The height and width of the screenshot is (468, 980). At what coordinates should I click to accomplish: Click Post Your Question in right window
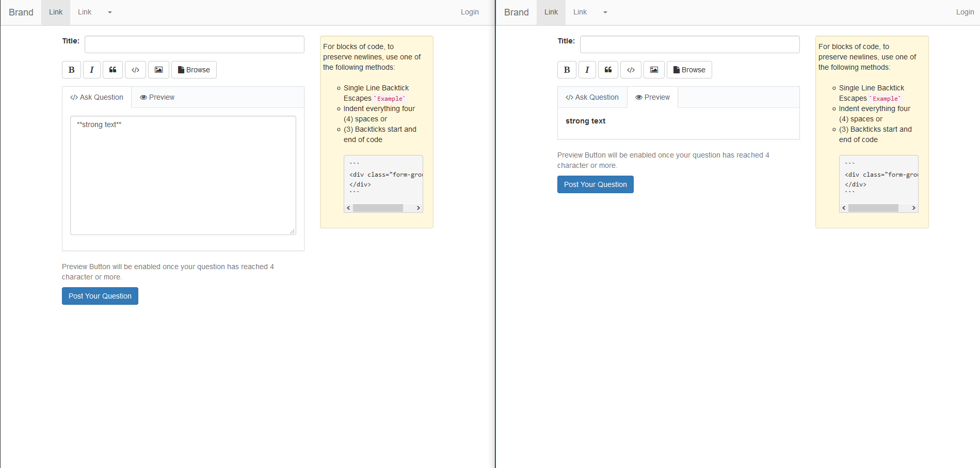pos(596,184)
